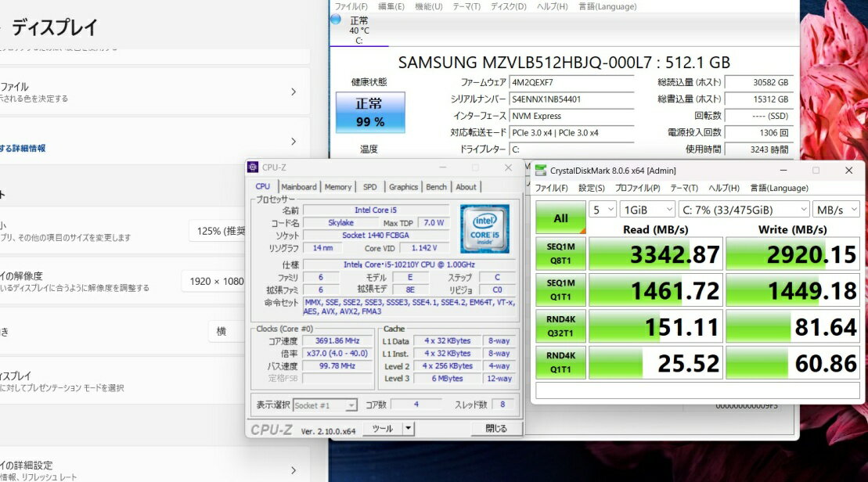Expand the 詳細情報 row chevron in Settings

(294, 142)
